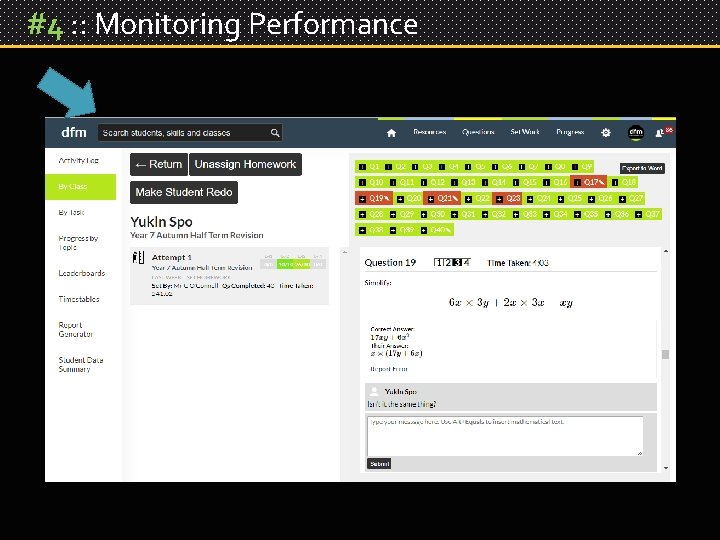Click Unassign Homework button

pos(245,164)
